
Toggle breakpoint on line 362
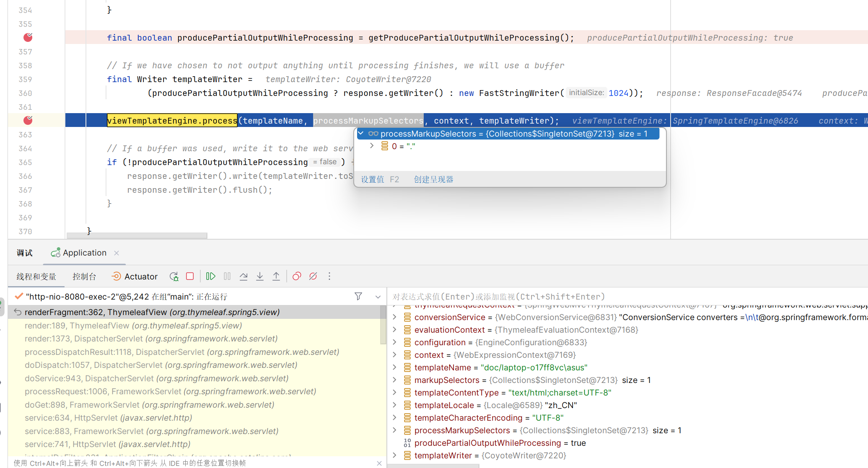[x=28, y=121]
